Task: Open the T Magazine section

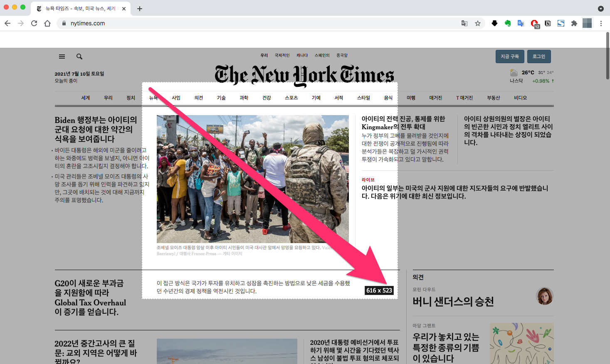Action: coord(464,98)
